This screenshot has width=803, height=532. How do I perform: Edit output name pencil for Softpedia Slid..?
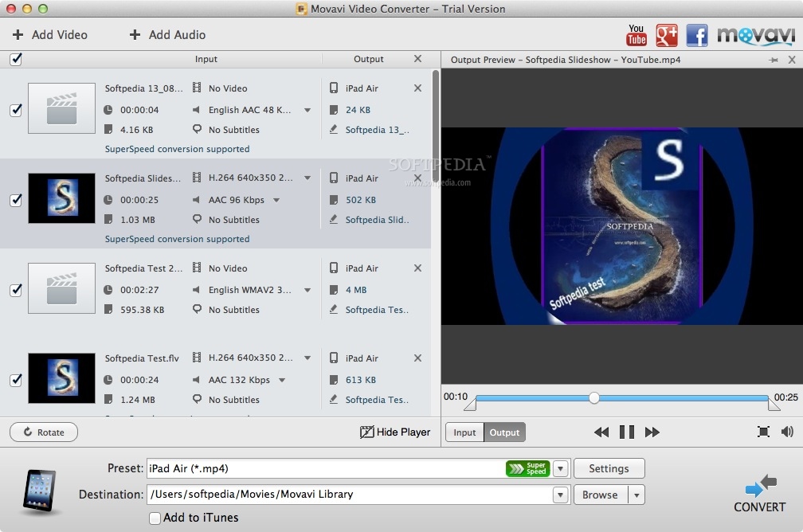[x=333, y=220]
